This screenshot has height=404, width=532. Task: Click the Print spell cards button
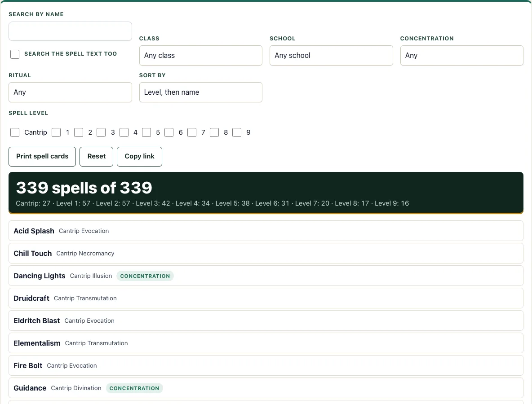click(x=42, y=157)
